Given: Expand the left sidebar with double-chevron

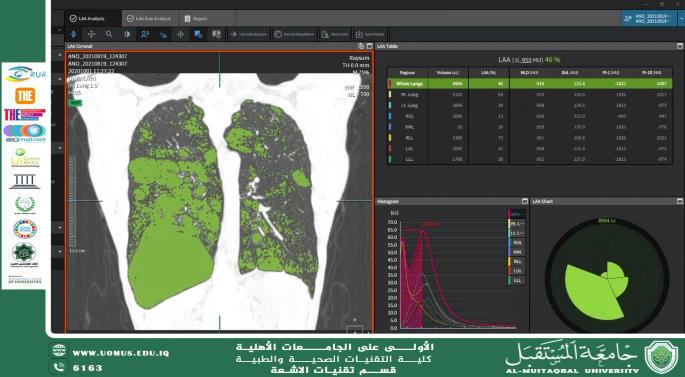Looking at the screenshot, I should tap(59, 31).
